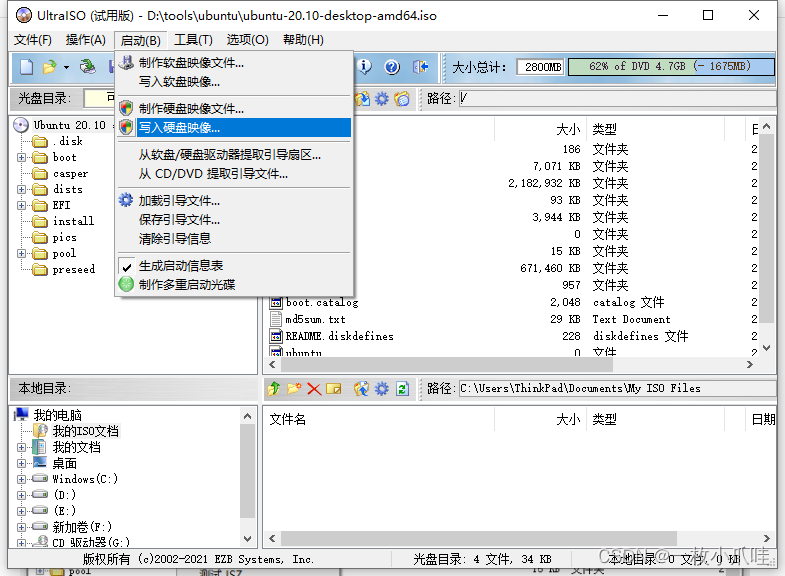Click the image pane Add files icon

pos(362,99)
